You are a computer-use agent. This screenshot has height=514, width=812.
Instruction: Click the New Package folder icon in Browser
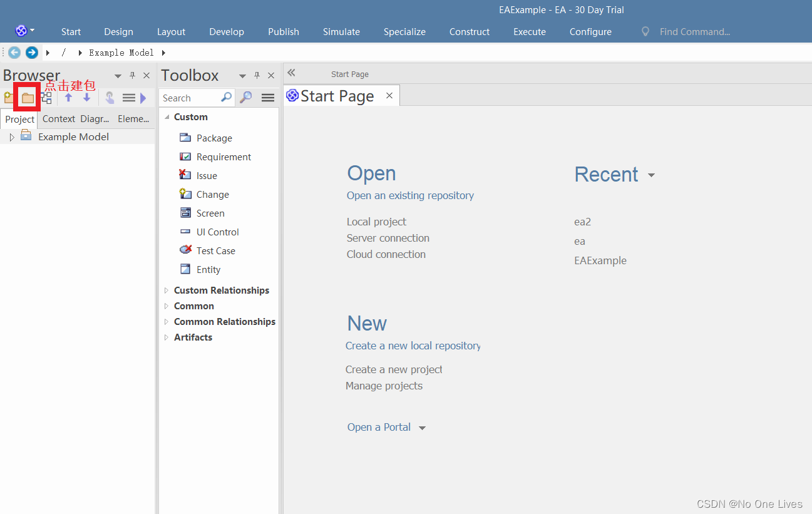click(x=28, y=98)
